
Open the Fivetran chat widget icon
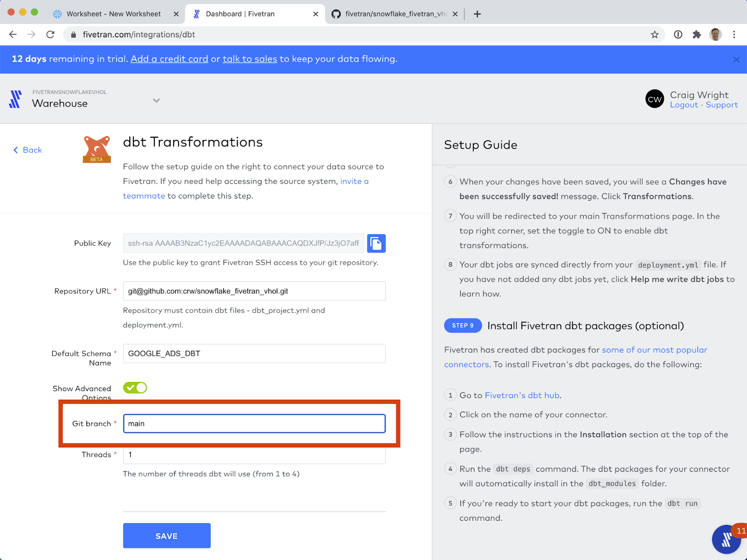726,539
